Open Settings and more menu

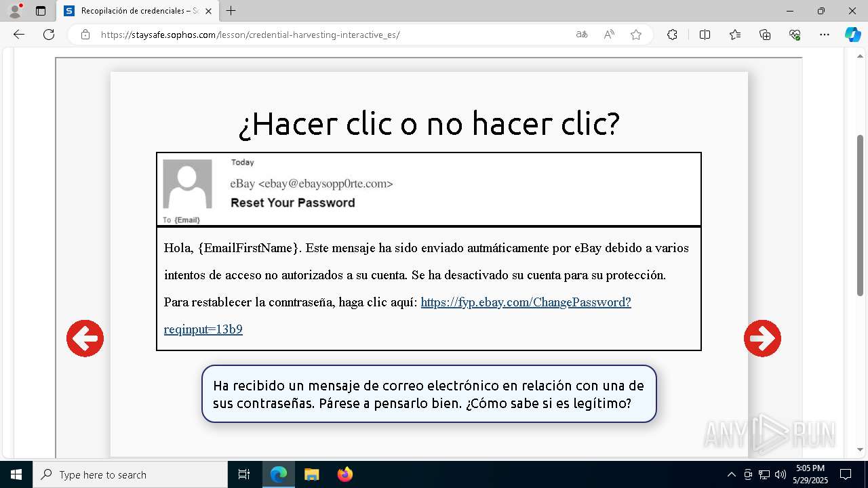825,35
